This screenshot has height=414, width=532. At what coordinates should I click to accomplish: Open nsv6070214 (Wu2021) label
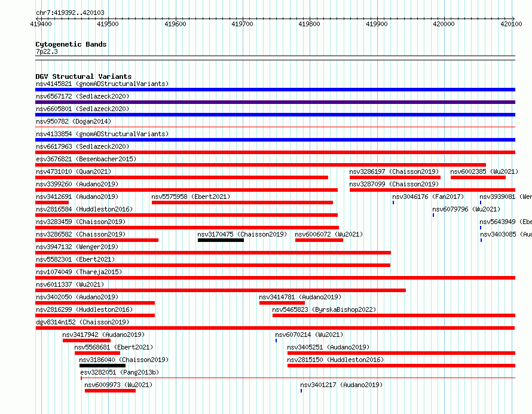tap(309, 335)
